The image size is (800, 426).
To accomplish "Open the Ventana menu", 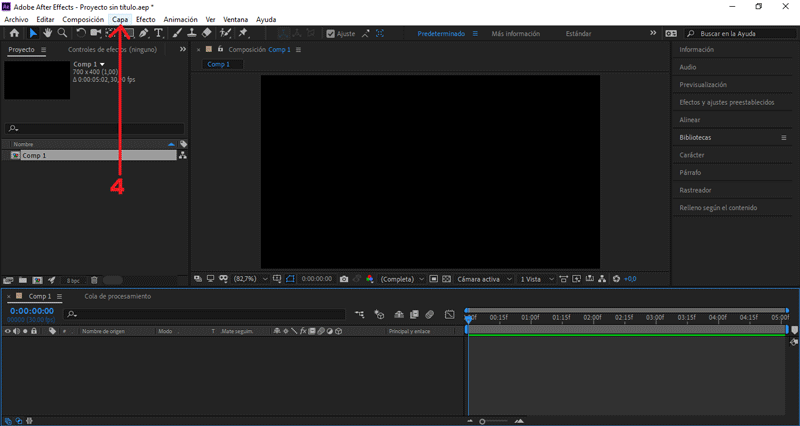I will coord(235,19).
